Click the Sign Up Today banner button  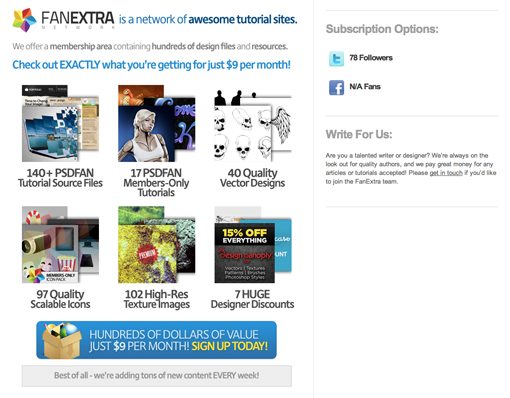click(x=156, y=340)
